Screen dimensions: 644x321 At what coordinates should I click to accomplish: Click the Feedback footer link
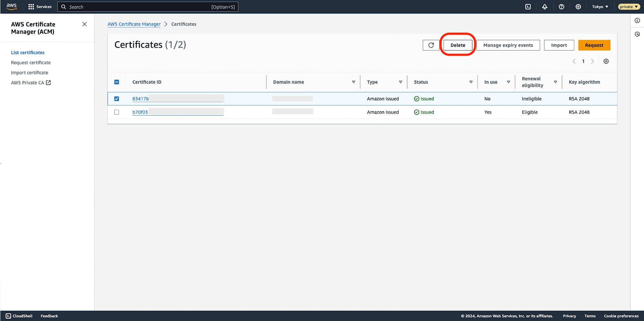(x=49, y=316)
